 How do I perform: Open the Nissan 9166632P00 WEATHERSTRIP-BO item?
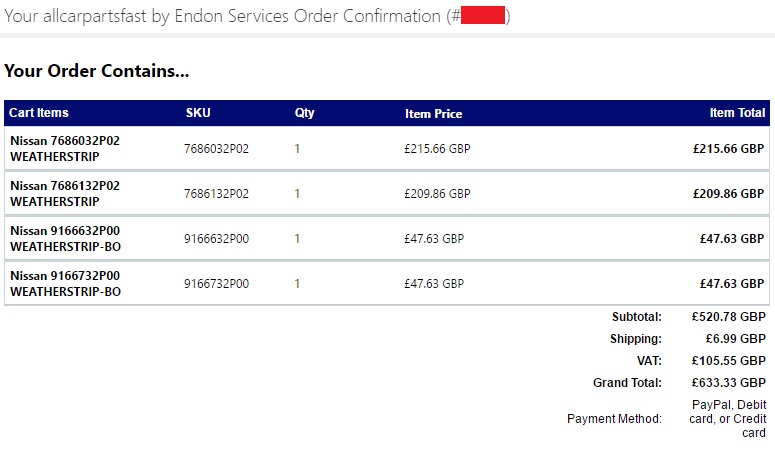click(65, 239)
